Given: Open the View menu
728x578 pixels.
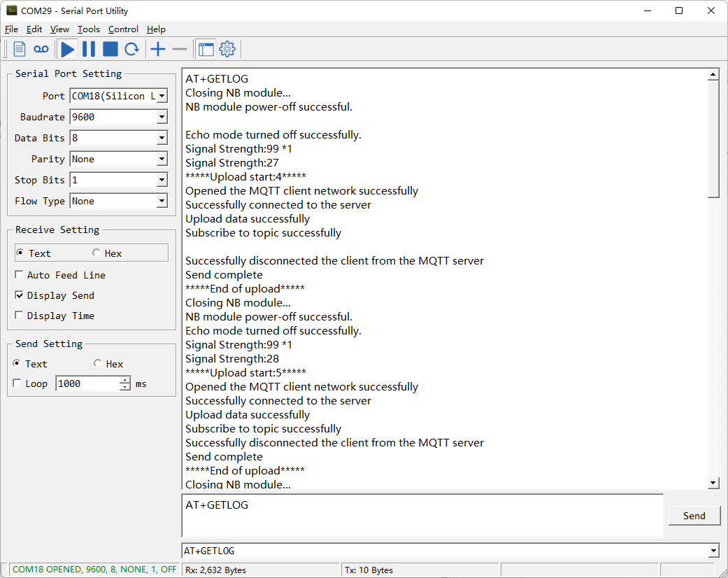Looking at the screenshot, I should click(x=59, y=29).
